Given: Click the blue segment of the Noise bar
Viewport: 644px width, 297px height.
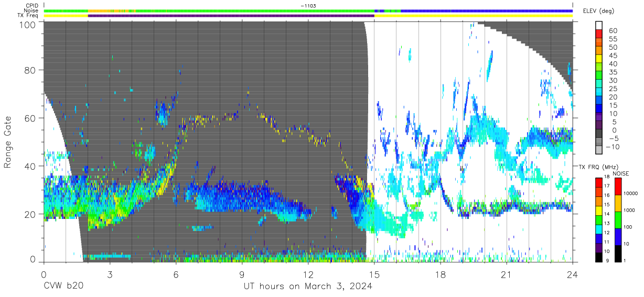Looking at the screenshot, I should 487,10.
